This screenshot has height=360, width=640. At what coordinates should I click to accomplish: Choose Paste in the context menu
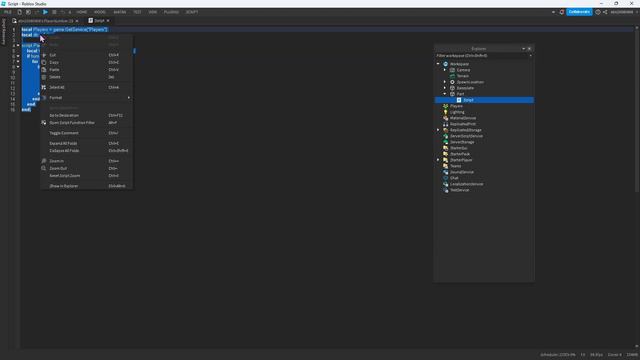click(x=87, y=70)
